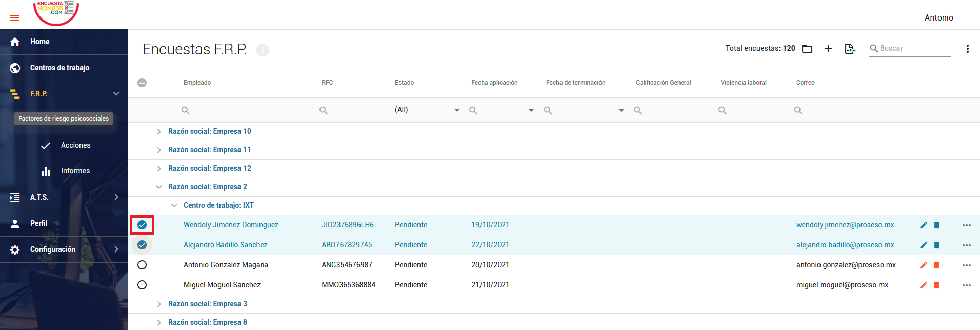
Task: Expand Razón social: Empresa 3 group
Action: (x=159, y=304)
